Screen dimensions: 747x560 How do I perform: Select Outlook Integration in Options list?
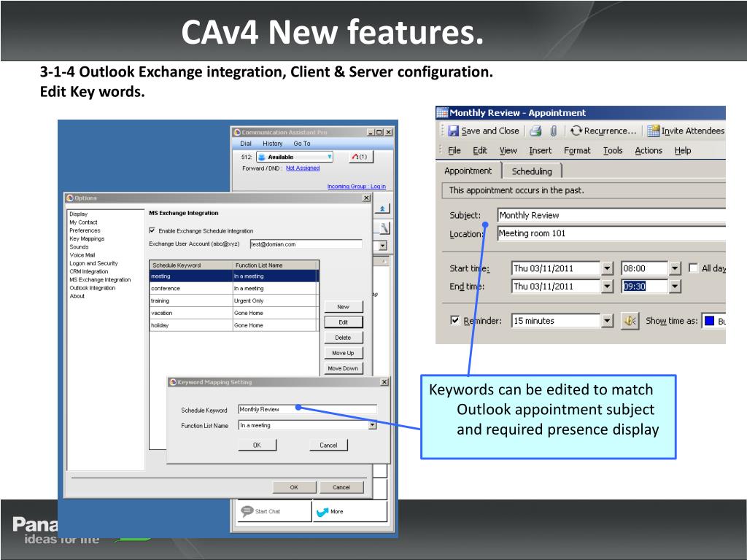[93, 287]
